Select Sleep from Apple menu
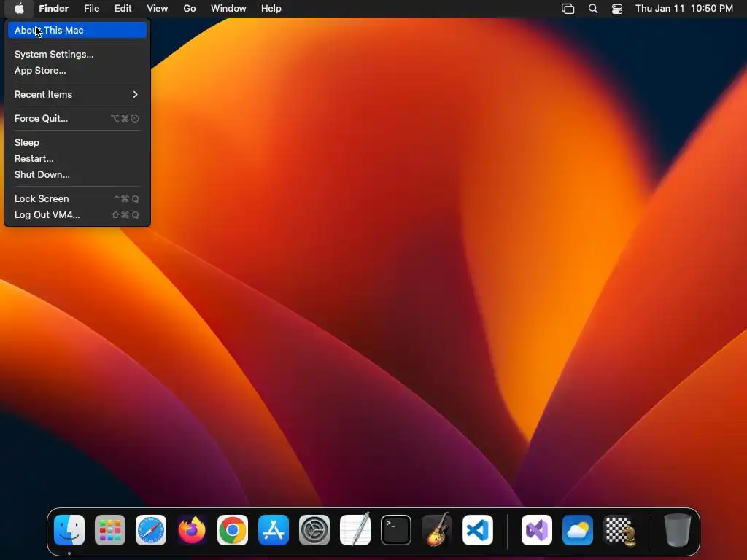Screen dimensions: 747x560 [77, 142]
